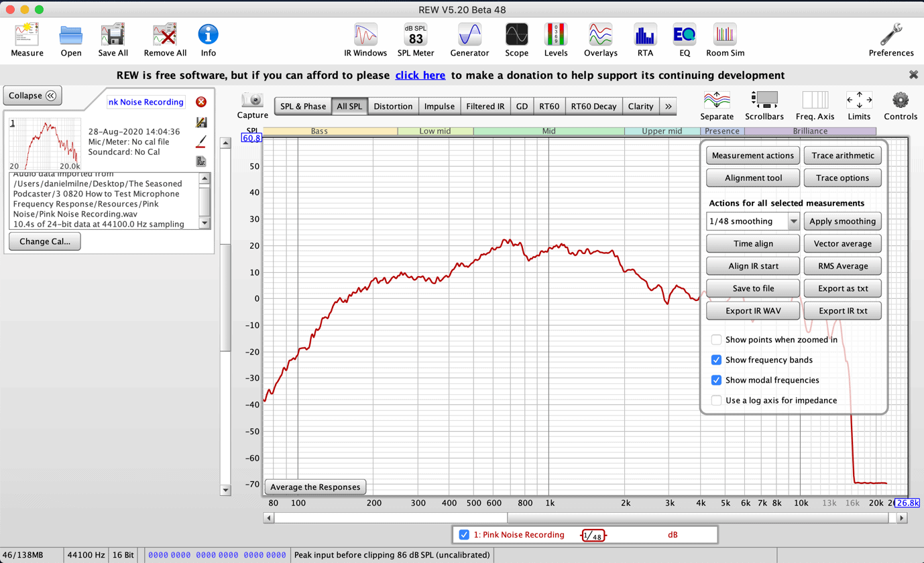The width and height of the screenshot is (924, 563).
Task: Launch the signal Generator
Action: 469,39
